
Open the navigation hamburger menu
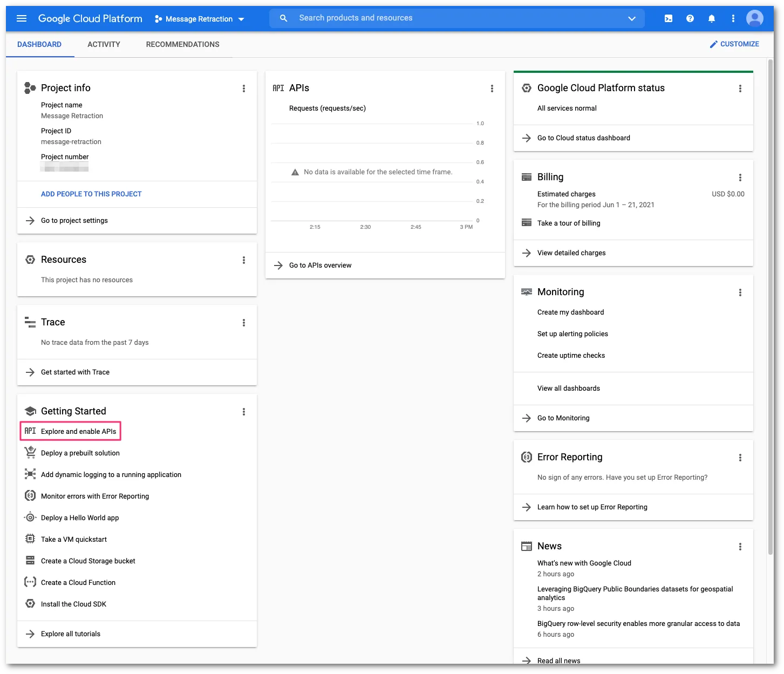[21, 18]
